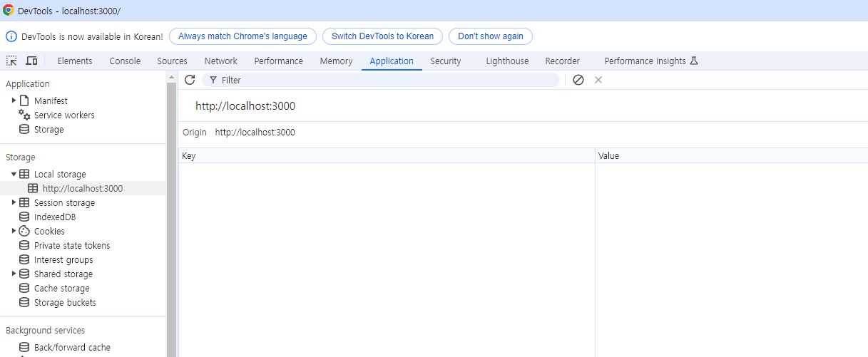The image size is (868, 357).
Task: Click the Session storage table icon
Action: point(24,202)
